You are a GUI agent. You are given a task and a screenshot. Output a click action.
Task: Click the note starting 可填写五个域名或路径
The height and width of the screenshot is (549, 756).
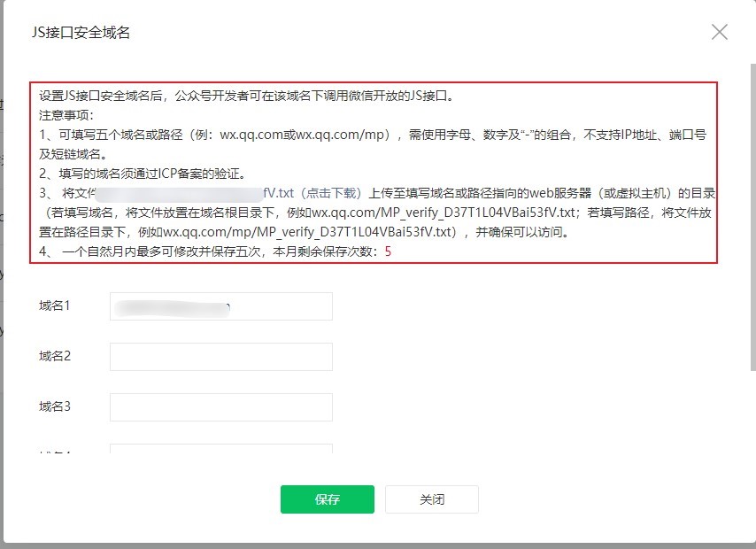click(373, 144)
